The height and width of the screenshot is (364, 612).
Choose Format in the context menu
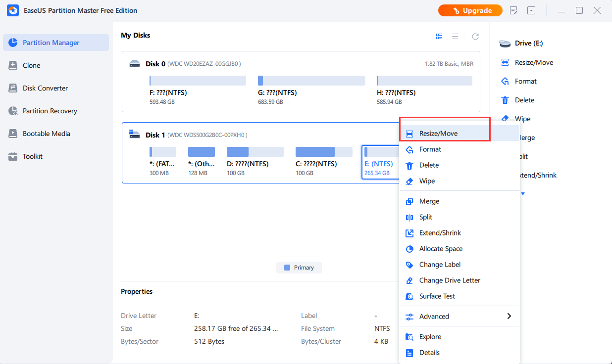pos(459,149)
